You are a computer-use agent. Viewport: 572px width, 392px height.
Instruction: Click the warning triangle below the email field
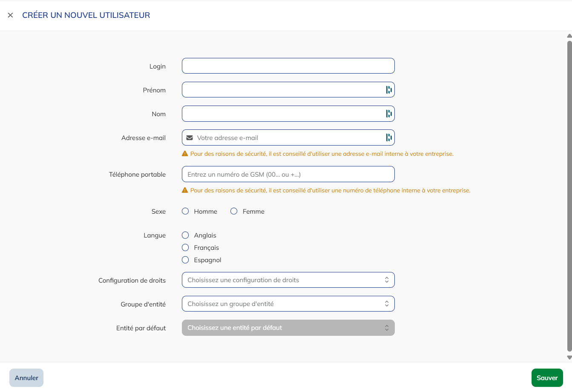(185, 154)
